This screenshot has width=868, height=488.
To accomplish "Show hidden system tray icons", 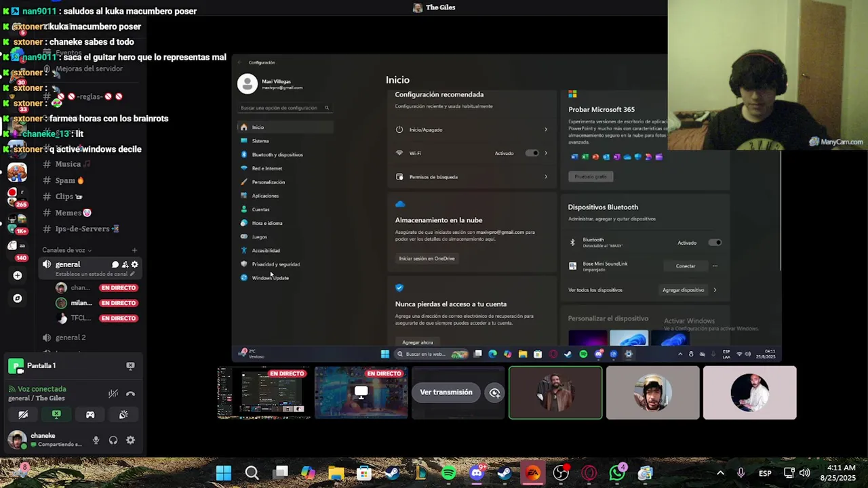I will coord(720,473).
